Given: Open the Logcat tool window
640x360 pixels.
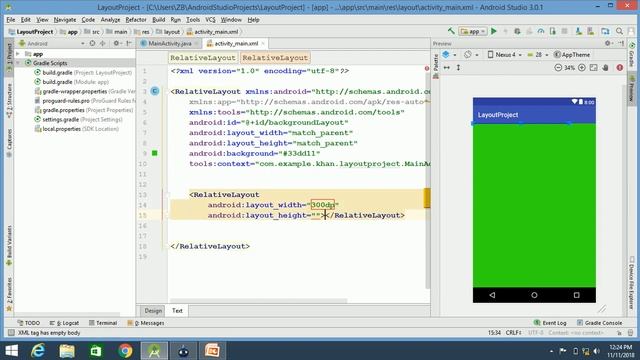Looking at the screenshot, I should pos(64,323).
